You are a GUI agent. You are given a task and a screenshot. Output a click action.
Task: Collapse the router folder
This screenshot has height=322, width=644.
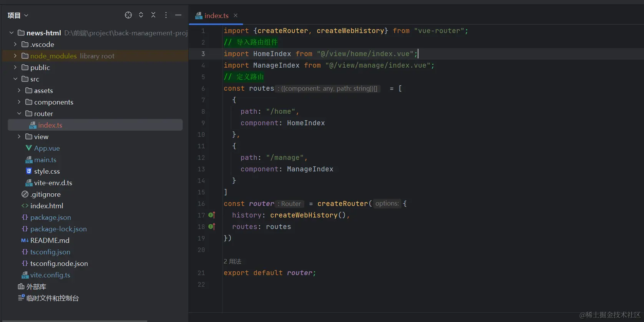coord(19,113)
